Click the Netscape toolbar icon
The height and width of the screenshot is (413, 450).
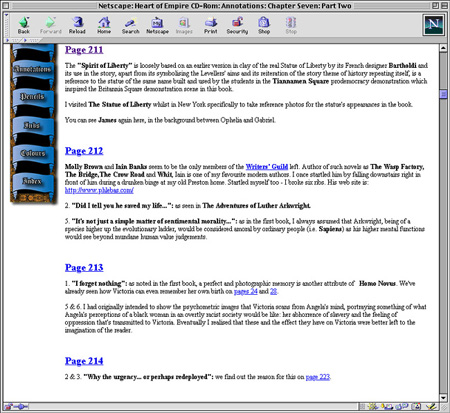click(x=157, y=25)
